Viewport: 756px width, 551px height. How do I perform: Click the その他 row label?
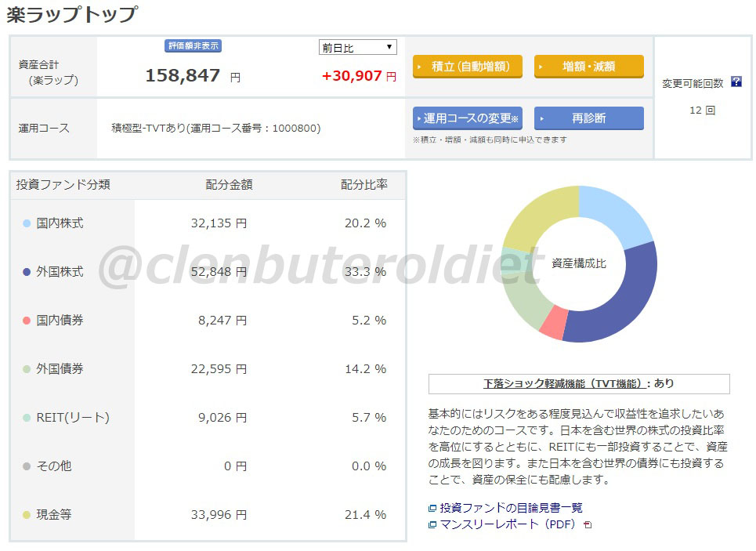54,466
